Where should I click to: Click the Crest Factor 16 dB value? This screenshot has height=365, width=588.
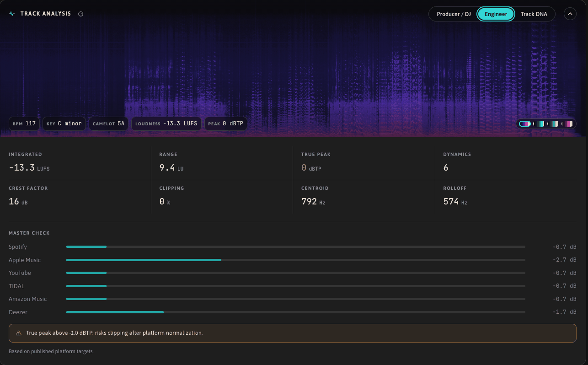point(18,201)
